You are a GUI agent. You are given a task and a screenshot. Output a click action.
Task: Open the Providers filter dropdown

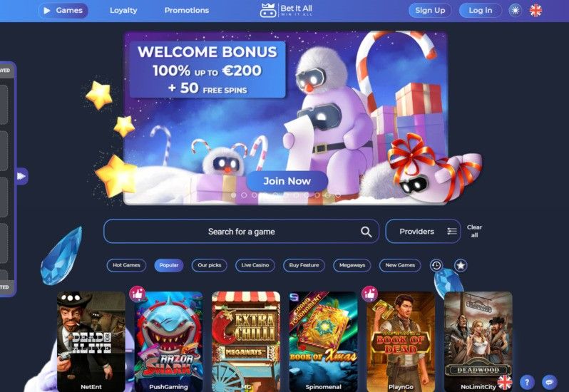pyautogui.click(x=423, y=232)
